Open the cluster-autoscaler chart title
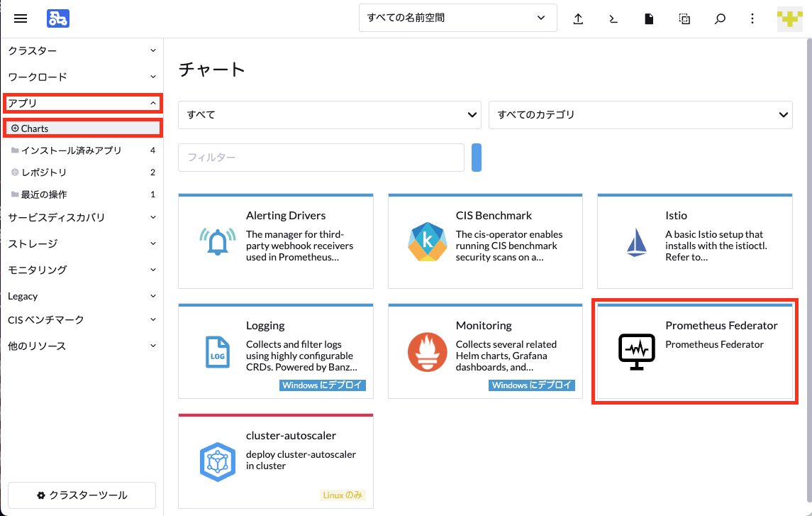This screenshot has height=516, width=812. [291, 436]
